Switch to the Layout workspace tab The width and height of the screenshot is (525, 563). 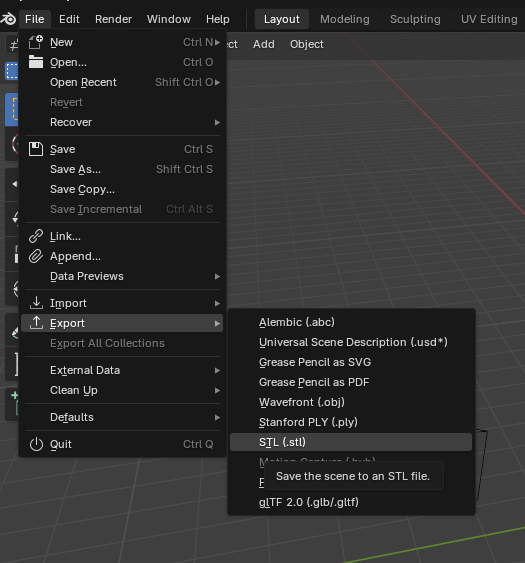coord(282,19)
